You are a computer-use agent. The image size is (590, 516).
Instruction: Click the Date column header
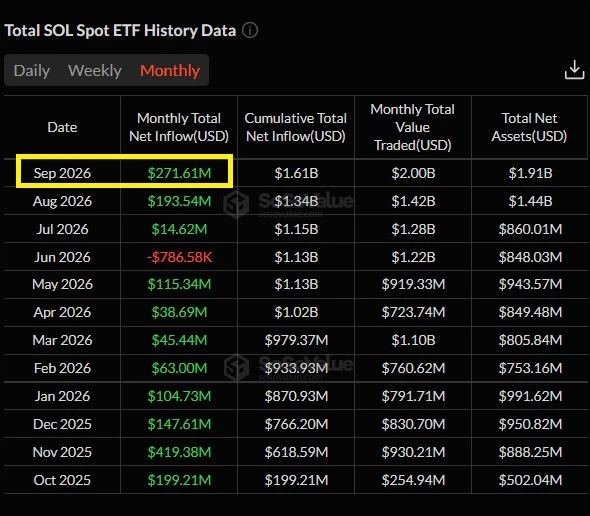click(62, 127)
